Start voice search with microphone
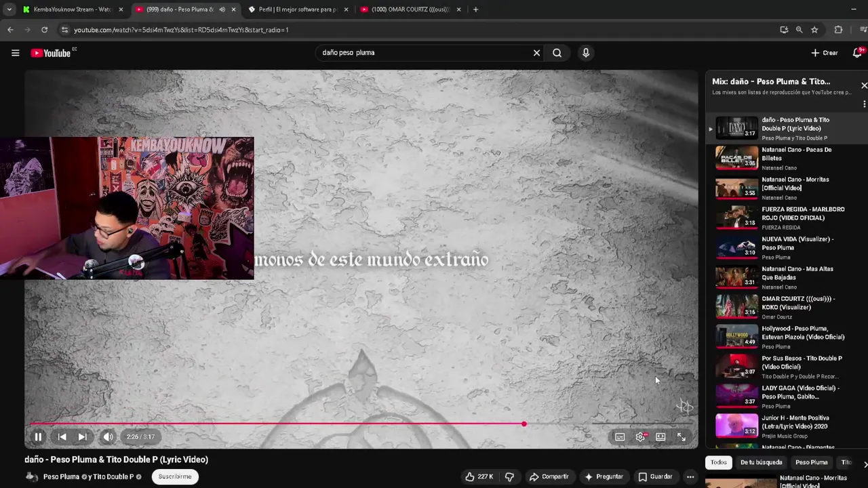This screenshot has width=868, height=488. (x=586, y=53)
